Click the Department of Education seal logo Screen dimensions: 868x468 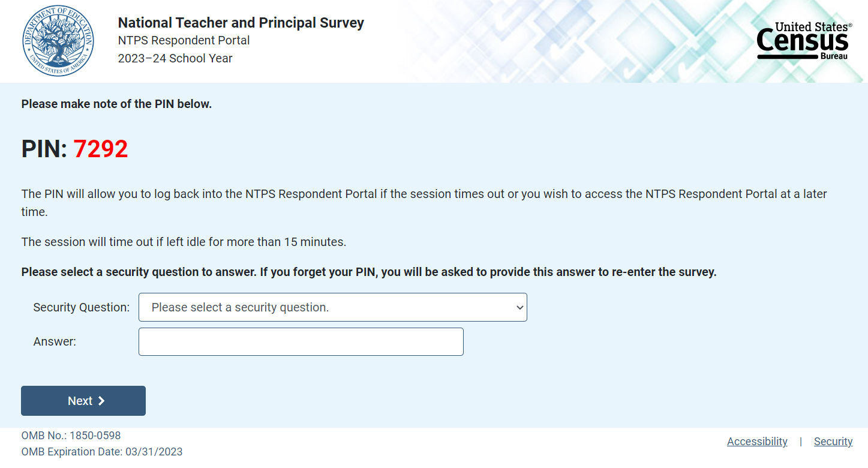click(x=58, y=41)
